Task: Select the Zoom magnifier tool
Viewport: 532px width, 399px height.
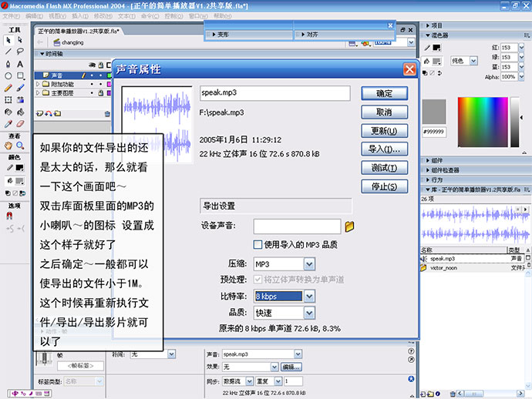Action: (x=20, y=146)
